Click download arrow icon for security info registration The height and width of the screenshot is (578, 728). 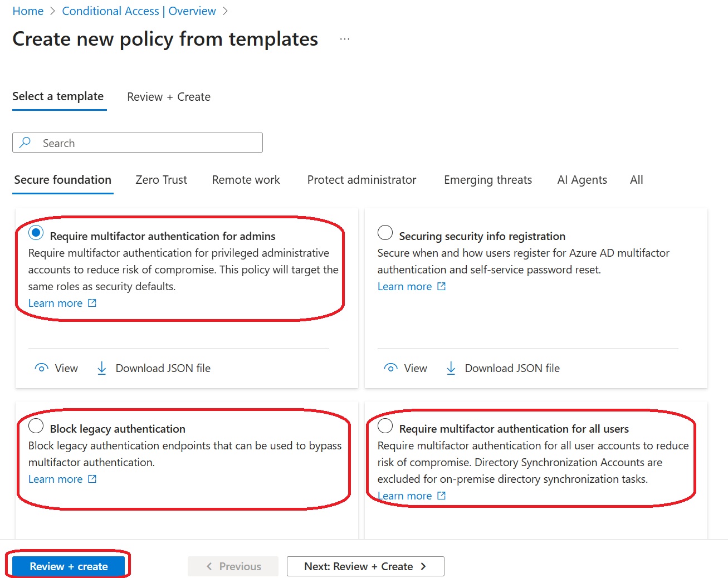(451, 368)
